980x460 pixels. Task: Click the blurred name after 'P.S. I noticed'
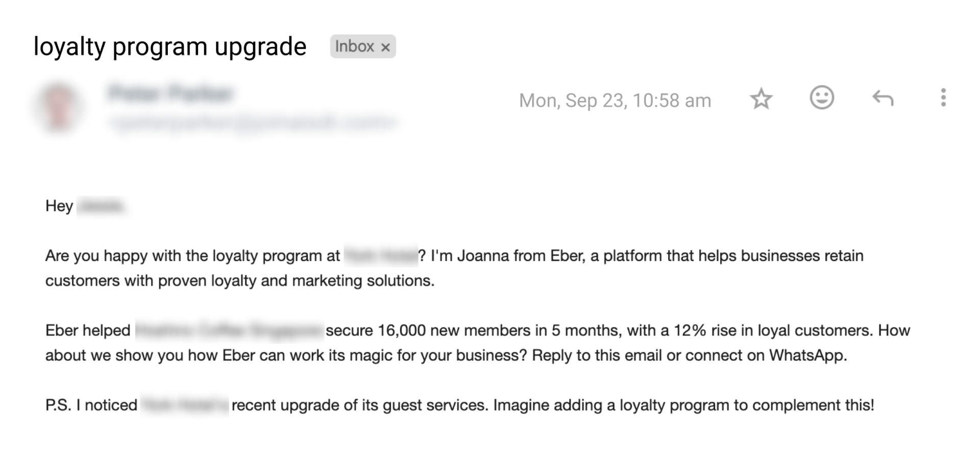(185, 405)
